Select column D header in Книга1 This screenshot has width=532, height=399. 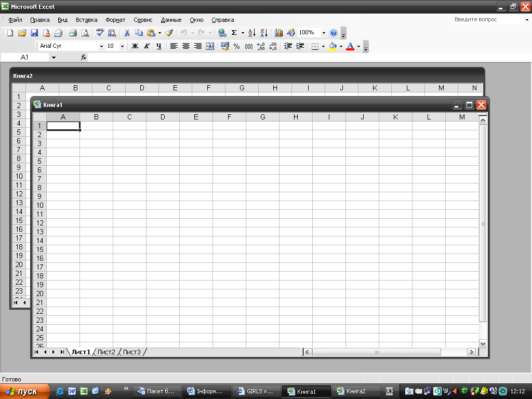click(163, 117)
